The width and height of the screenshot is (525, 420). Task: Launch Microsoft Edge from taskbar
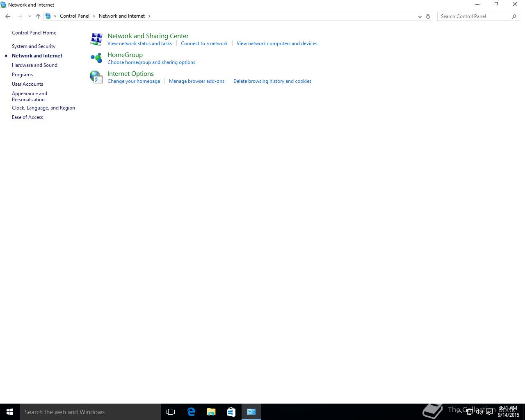pos(191,412)
